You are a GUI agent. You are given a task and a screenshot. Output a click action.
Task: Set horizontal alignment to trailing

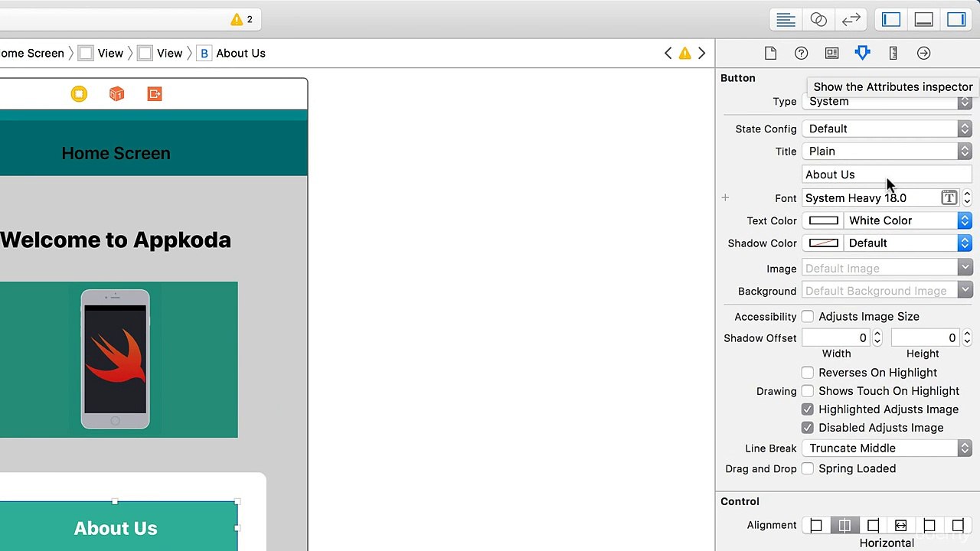(x=957, y=525)
